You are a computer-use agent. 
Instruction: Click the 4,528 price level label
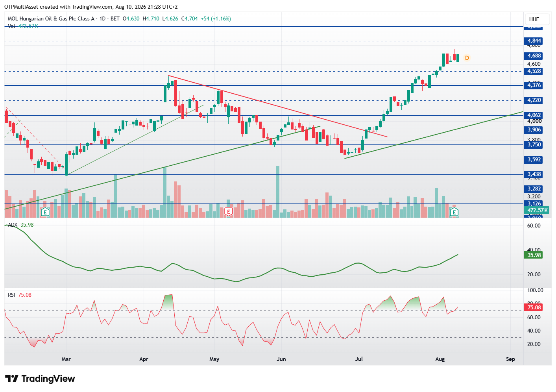(x=534, y=71)
